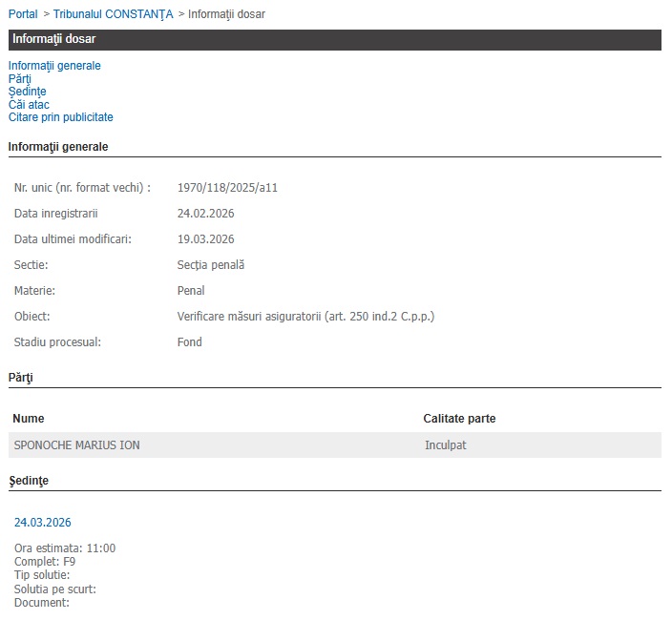Jump to Informații generale via the navigation link
This screenshot has height=620, width=672.
coord(54,66)
